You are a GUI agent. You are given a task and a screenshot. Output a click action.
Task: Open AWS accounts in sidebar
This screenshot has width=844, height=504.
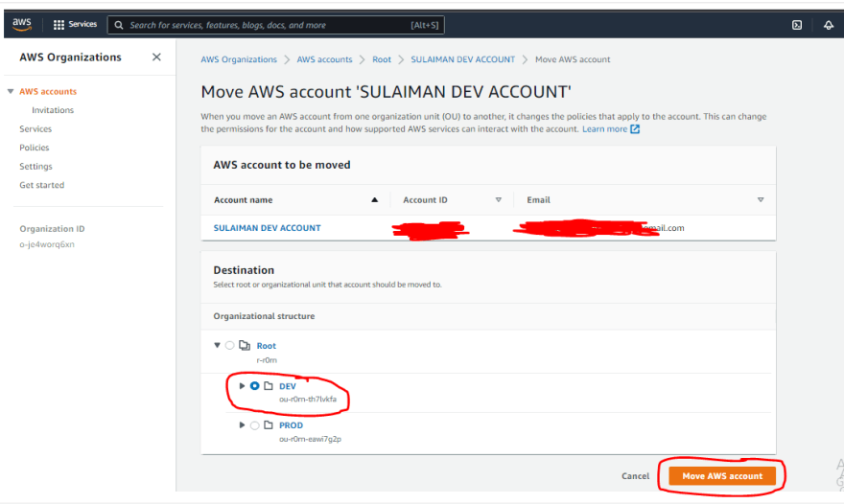pyautogui.click(x=48, y=91)
